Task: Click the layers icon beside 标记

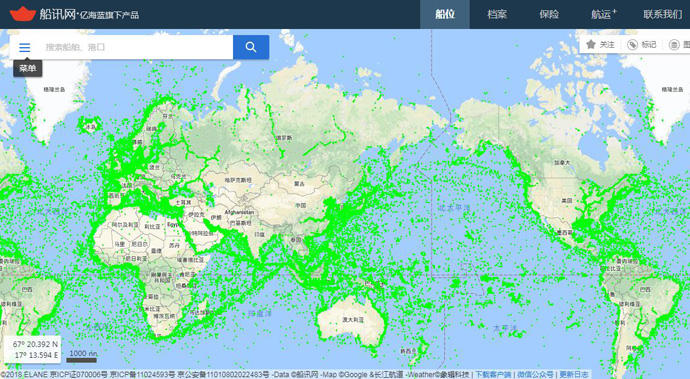Action: 674,44
